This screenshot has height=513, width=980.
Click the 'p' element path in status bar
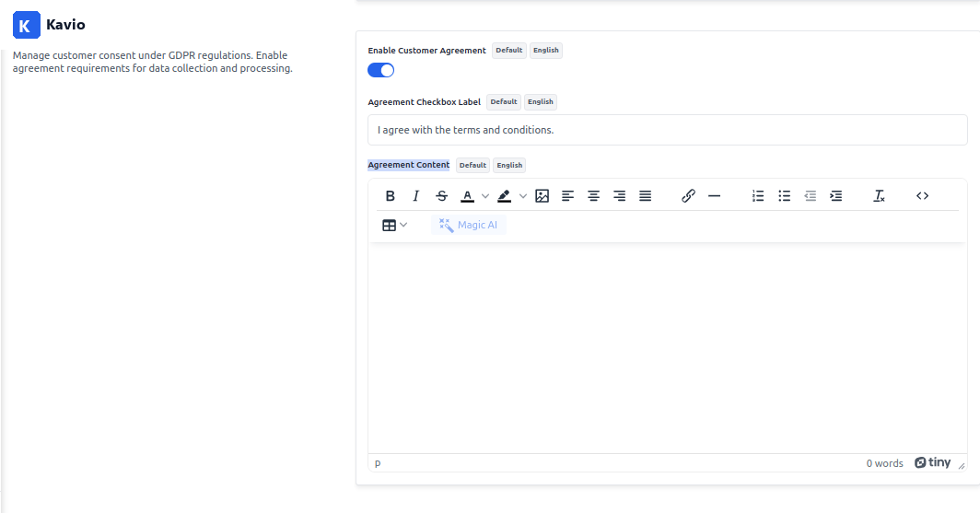click(378, 463)
